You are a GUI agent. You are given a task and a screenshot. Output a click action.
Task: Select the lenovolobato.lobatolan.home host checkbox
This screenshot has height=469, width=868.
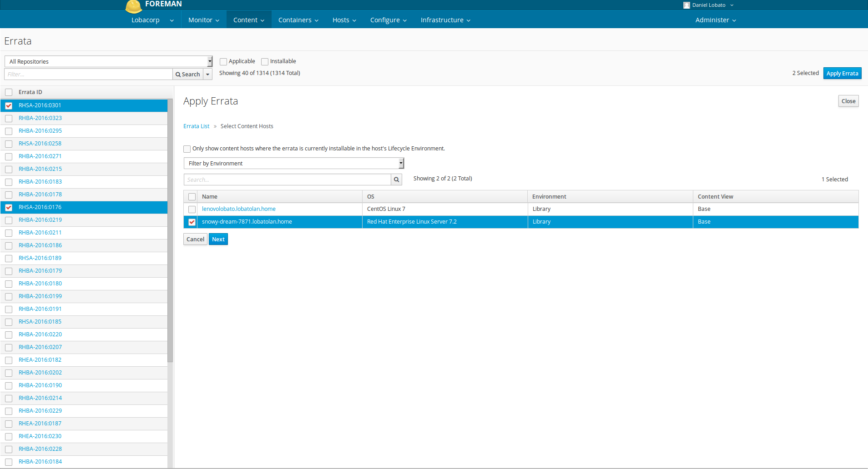pyautogui.click(x=192, y=210)
